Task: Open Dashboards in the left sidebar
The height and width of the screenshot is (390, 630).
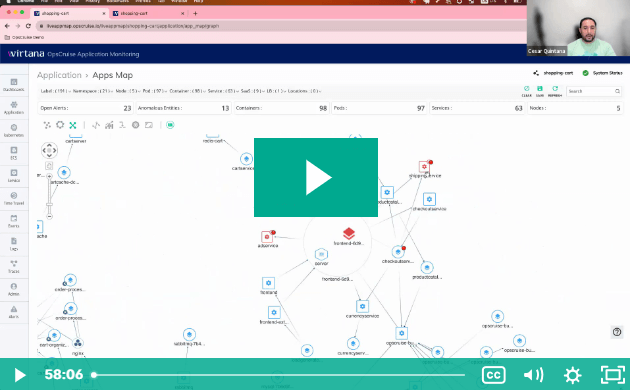Action: 14,85
